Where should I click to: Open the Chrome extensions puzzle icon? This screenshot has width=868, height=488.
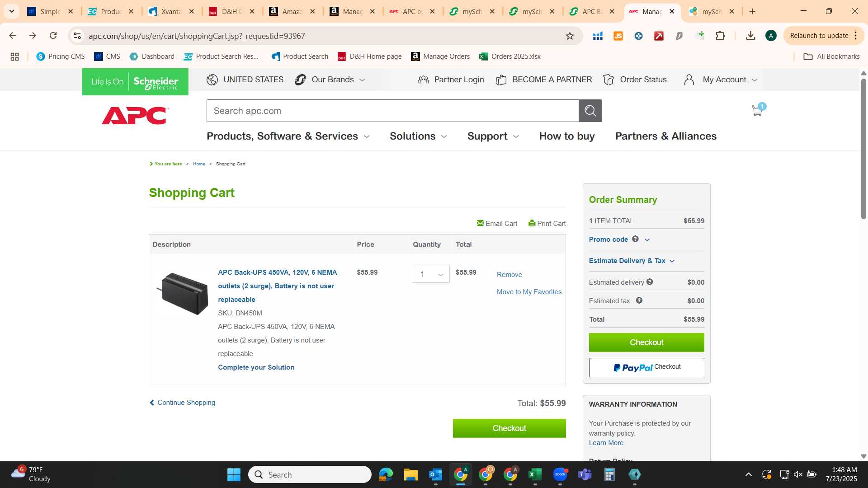[x=720, y=36]
